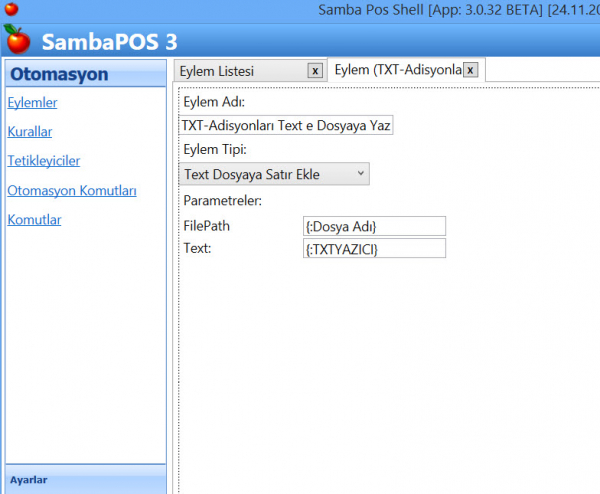This screenshot has width=600, height=494.
Task: Click the large SambaPOS apple logo
Action: pos(17,41)
